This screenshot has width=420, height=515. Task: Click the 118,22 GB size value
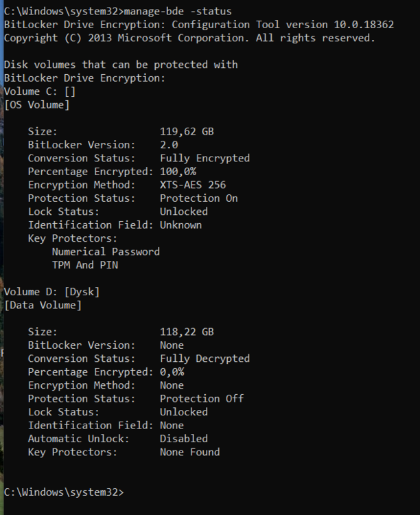click(187, 332)
